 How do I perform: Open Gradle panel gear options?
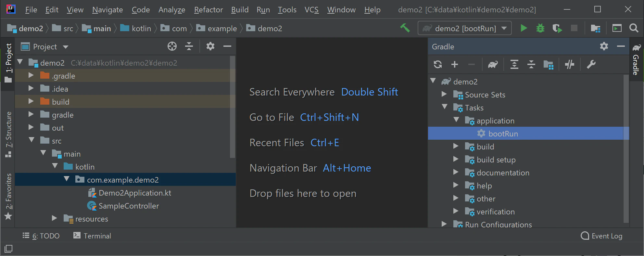pyautogui.click(x=604, y=46)
